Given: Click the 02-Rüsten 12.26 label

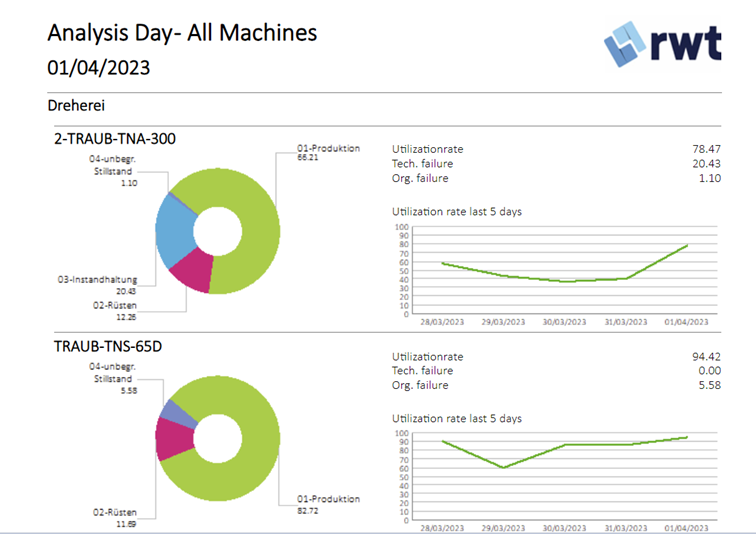Looking at the screenshot, I should (x=115, y=311).
